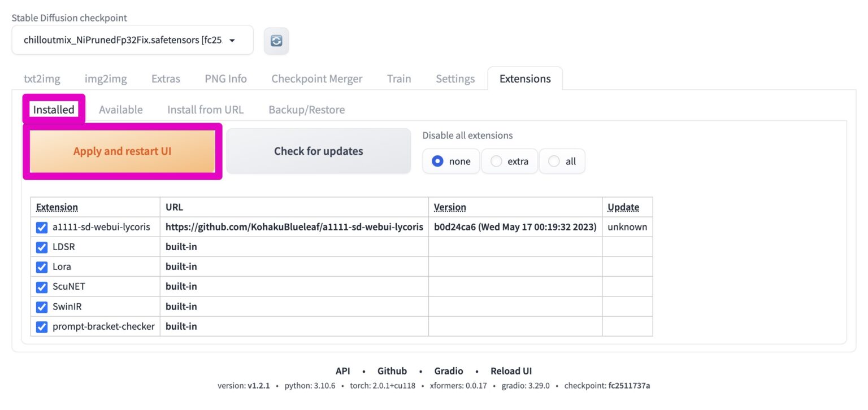Expand the checkpoint selection arrow

[x=232, y=40]
